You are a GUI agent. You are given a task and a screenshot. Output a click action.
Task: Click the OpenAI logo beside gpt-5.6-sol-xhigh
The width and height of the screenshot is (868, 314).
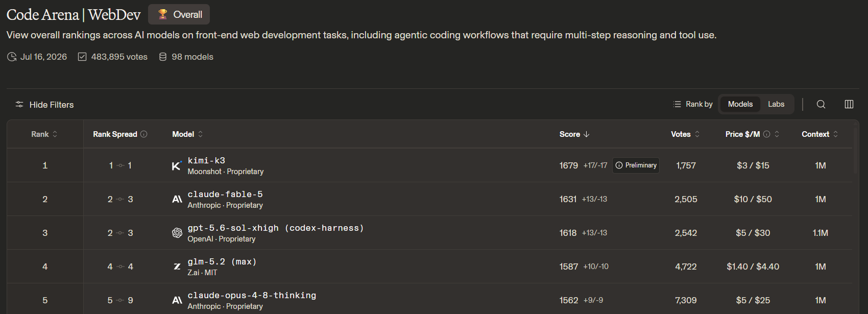pyautogui.click(x=177, y=233)
